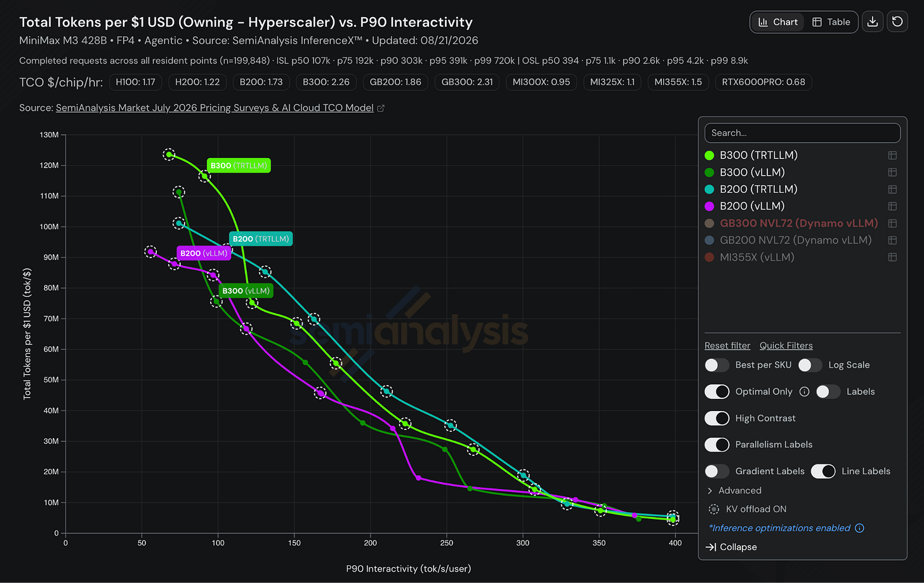Click the B300 (TRTLLM) line label on chart

[239, 166]
